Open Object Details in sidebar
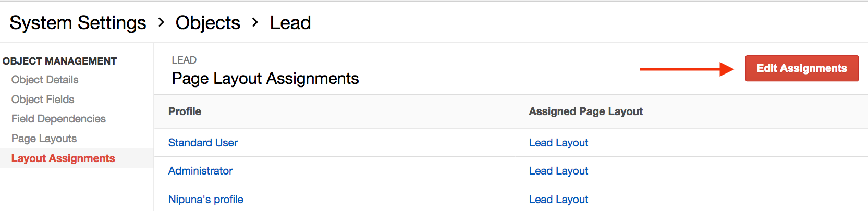The width and height of the screenshot is (868, 211). point(45,80)
